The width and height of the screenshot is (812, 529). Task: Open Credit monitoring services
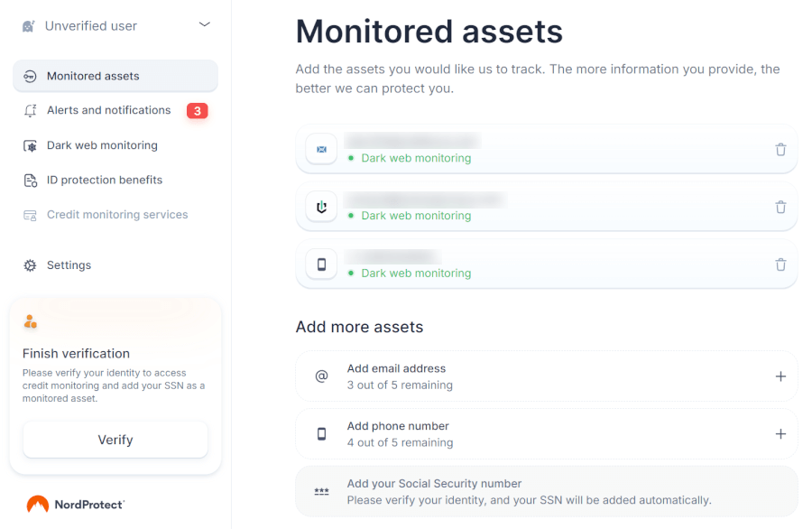(x=117, y=215)
